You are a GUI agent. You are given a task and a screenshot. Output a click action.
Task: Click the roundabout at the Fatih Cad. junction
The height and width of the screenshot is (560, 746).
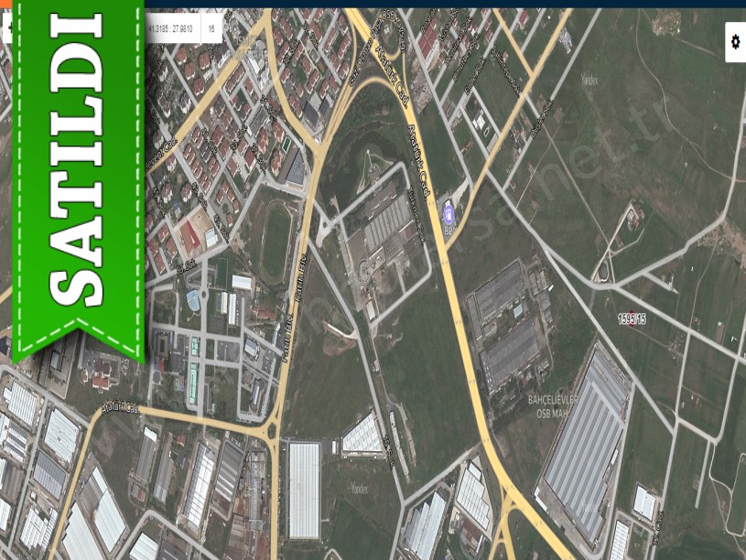[x=272, y=429]
